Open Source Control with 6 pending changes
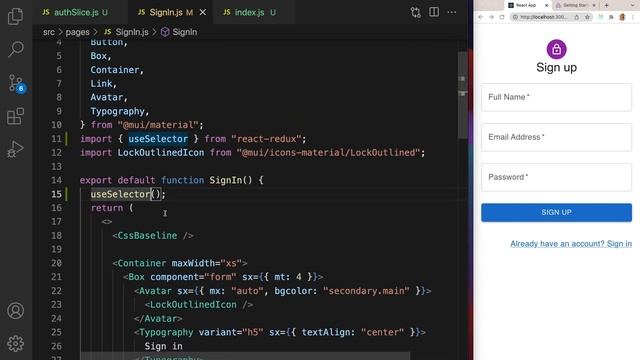The width and height of the screenshot is (640, 360). click(16, 83)
